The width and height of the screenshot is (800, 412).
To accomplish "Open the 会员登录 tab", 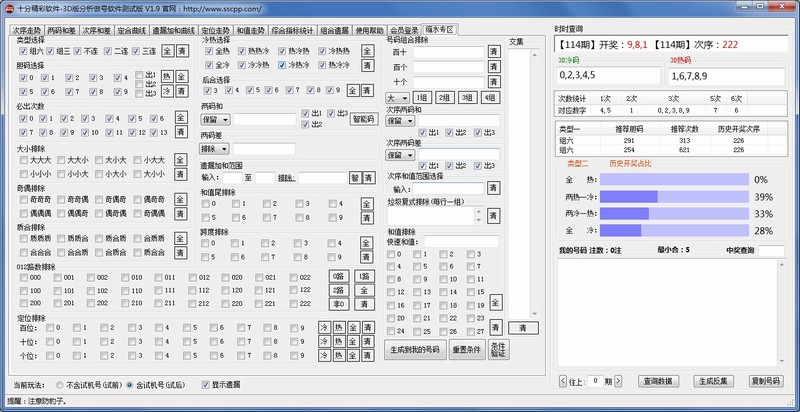I will [x=405, y=30].
